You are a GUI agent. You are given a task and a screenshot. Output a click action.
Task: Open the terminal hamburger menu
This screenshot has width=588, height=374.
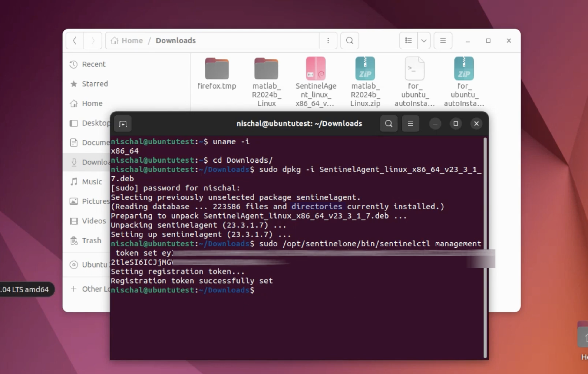click(410, 124)
